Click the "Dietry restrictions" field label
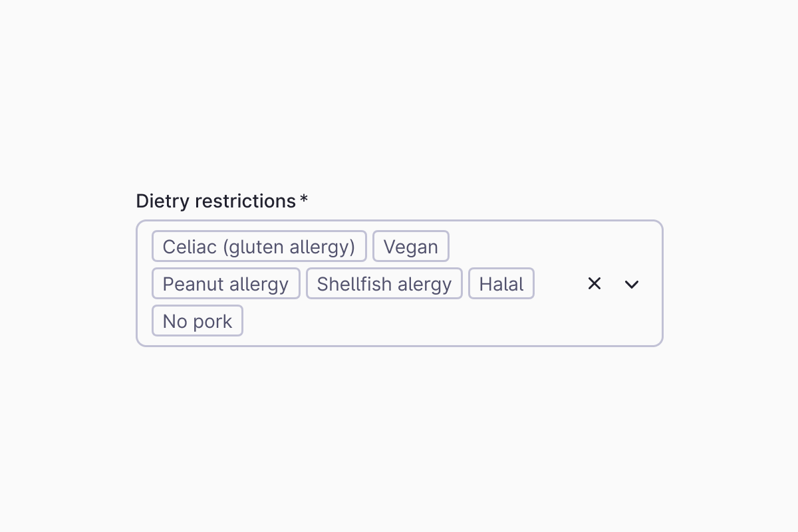 click(215, 201)
